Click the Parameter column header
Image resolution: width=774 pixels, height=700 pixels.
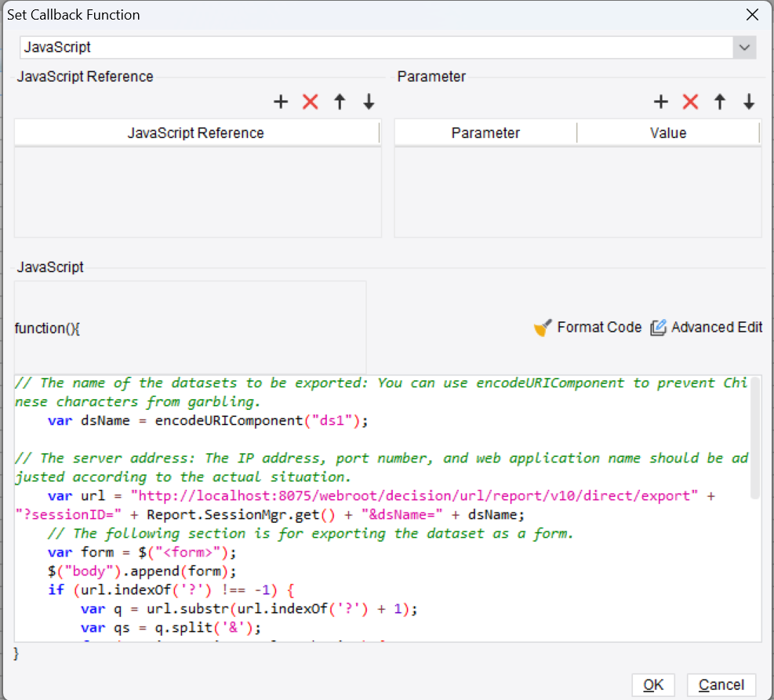click(x=485, y=132)
